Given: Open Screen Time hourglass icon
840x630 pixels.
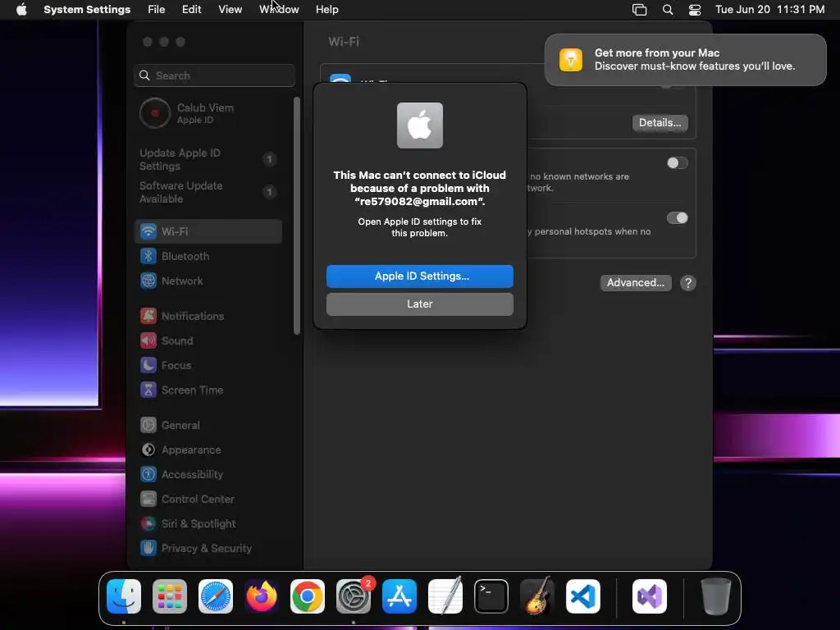Looking at the screenshot, I should [x=148, y=390].
